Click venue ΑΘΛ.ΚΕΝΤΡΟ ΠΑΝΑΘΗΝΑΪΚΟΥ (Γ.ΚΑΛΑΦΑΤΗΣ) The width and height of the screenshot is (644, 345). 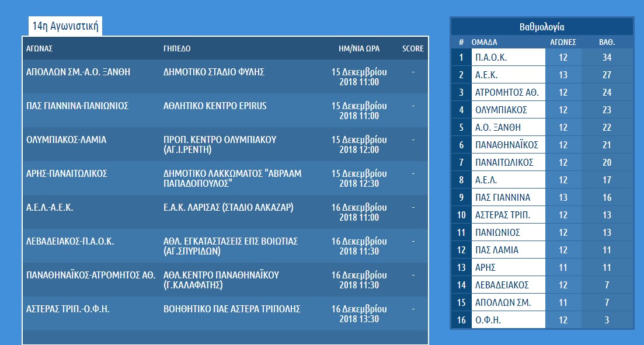click(x=221, y=280)
